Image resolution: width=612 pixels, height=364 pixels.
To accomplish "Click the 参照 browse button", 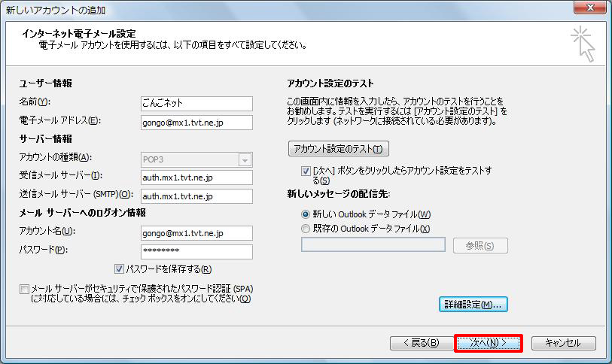I will [x=480, y=245].
